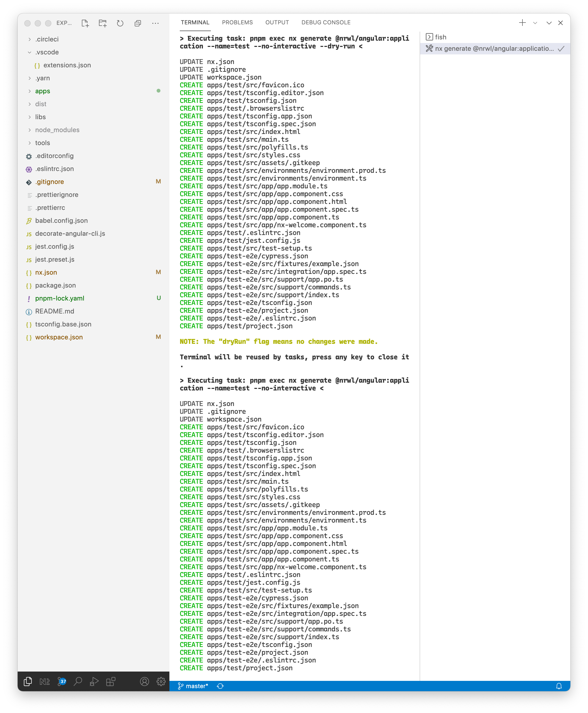588x713 pixels.
Task: Create a new file using the Explorer toolbar
Action: tap(85, 23)
